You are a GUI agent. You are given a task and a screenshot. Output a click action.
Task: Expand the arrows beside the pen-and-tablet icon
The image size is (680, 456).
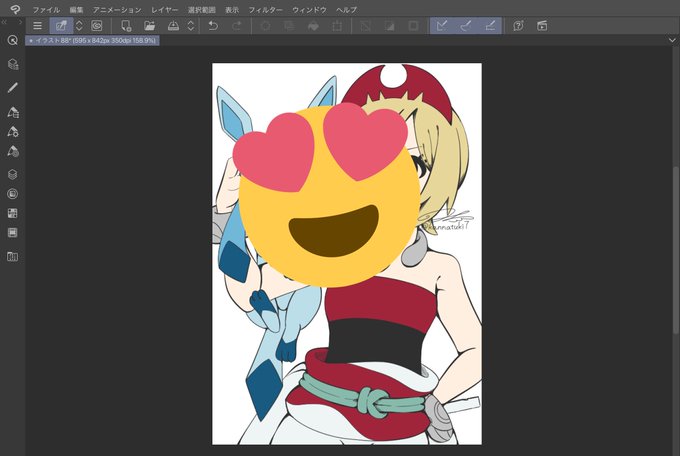pos(79,26)
